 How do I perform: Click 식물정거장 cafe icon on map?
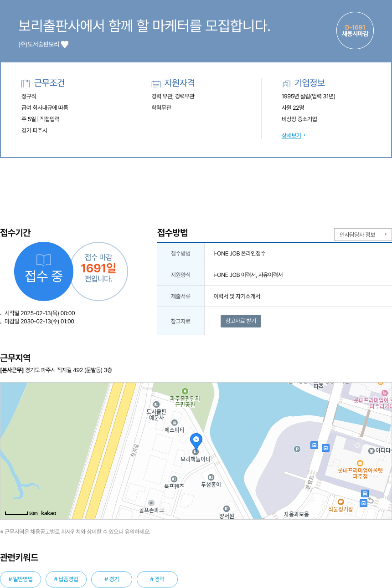(x=340, y=501)
